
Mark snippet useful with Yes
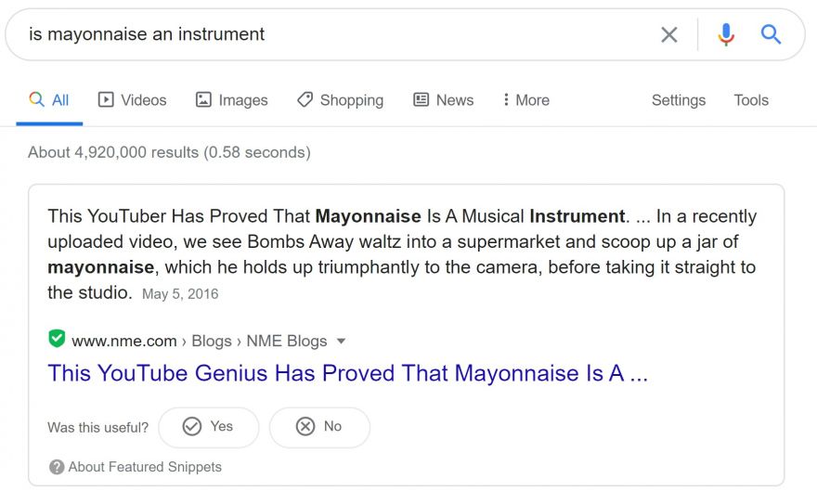pos(208,427)
